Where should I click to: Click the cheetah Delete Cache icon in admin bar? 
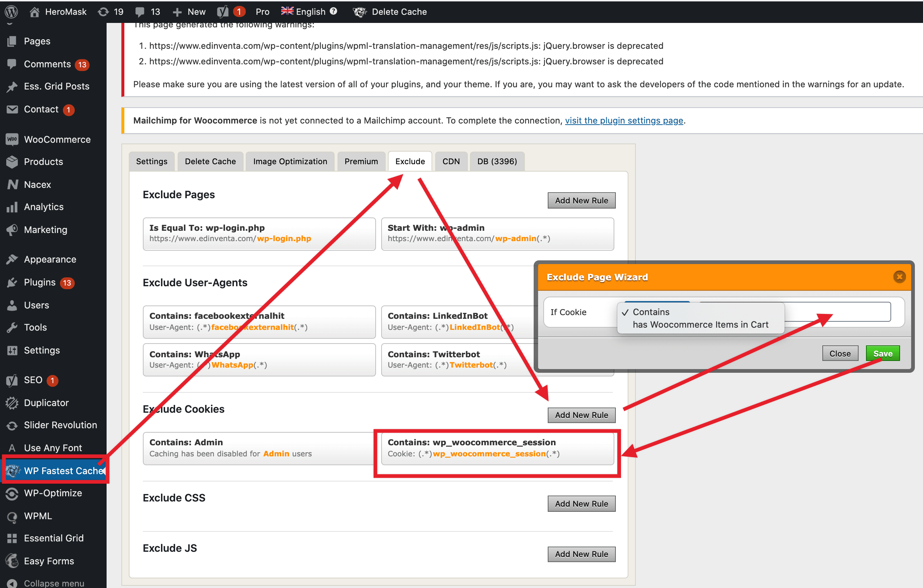click(x=360, y=12)
